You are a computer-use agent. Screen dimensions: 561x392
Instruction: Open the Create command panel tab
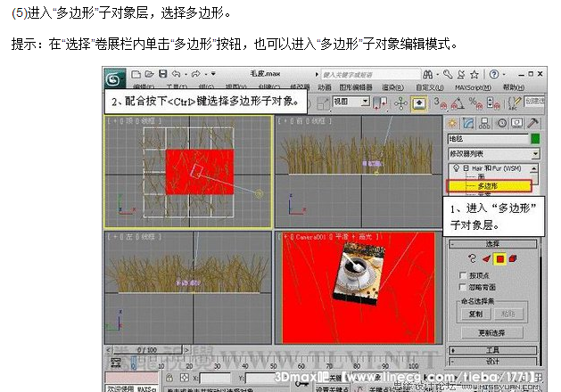coord(454,123)
